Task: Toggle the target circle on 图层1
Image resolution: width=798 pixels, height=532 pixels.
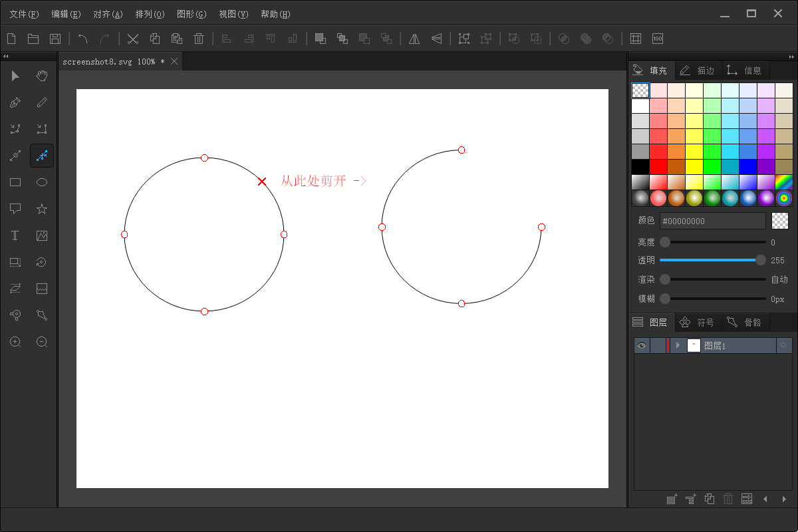Action: (783, 345)
